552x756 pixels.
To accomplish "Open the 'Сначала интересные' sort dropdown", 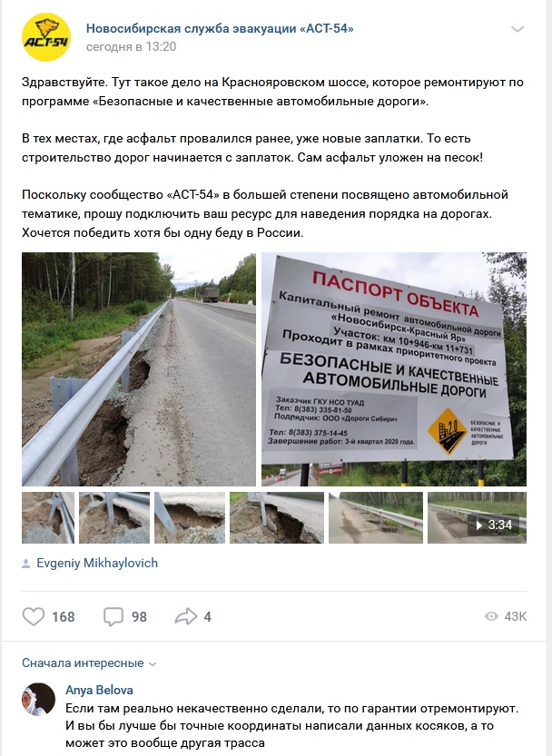I will [x=89, y=663].
